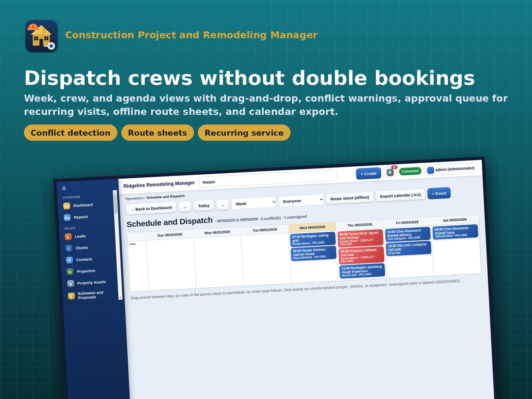Click the Fri 09/04/2026 column header

coord(407,222)
